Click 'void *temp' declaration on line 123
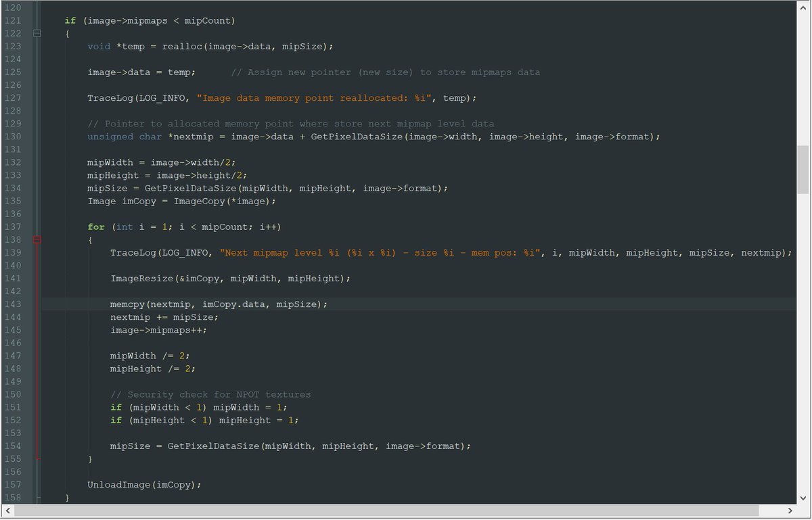The width and height of the screenshot is (812, 520). [x=116, y=46]
